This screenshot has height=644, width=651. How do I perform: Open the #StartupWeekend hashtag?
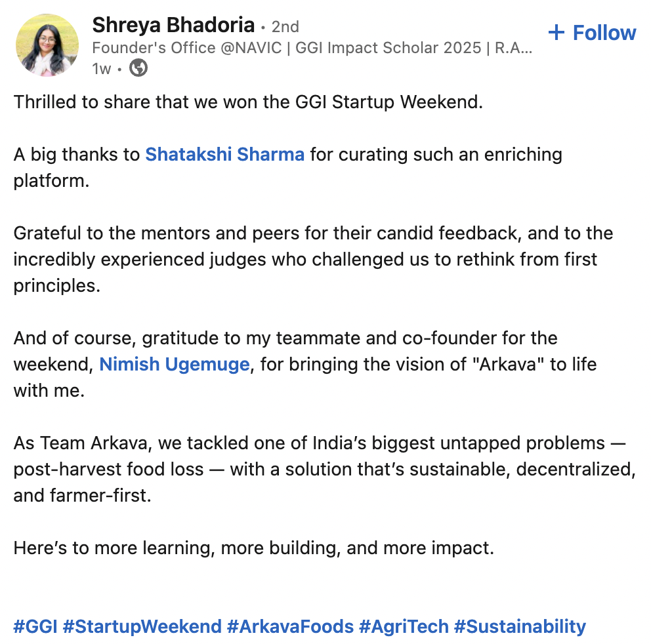(x=142, y=626)
